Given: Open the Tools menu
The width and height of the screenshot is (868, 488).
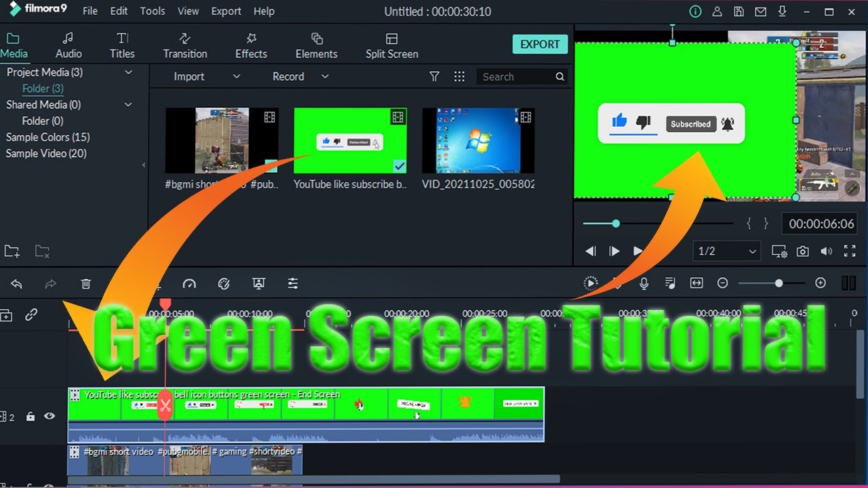Looking at the screenshot, I should (153, 12).
